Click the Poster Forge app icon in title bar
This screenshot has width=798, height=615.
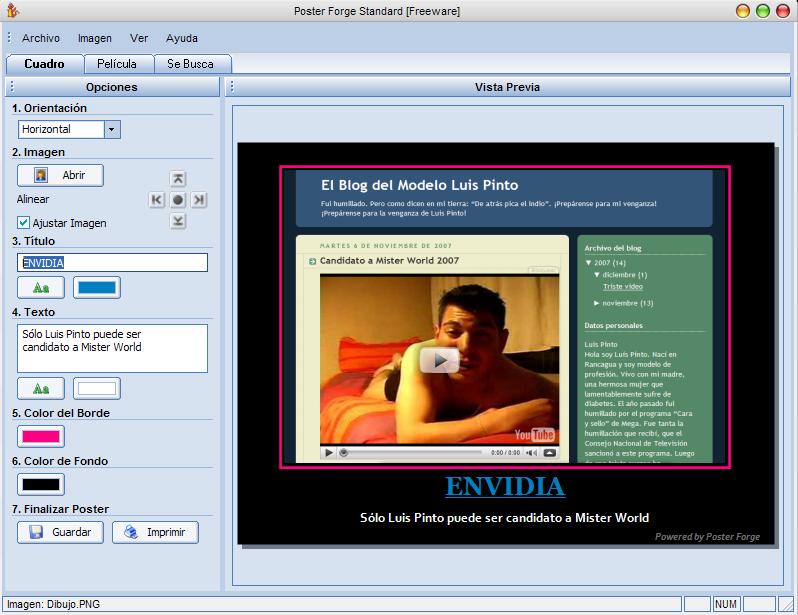(12, 11)
